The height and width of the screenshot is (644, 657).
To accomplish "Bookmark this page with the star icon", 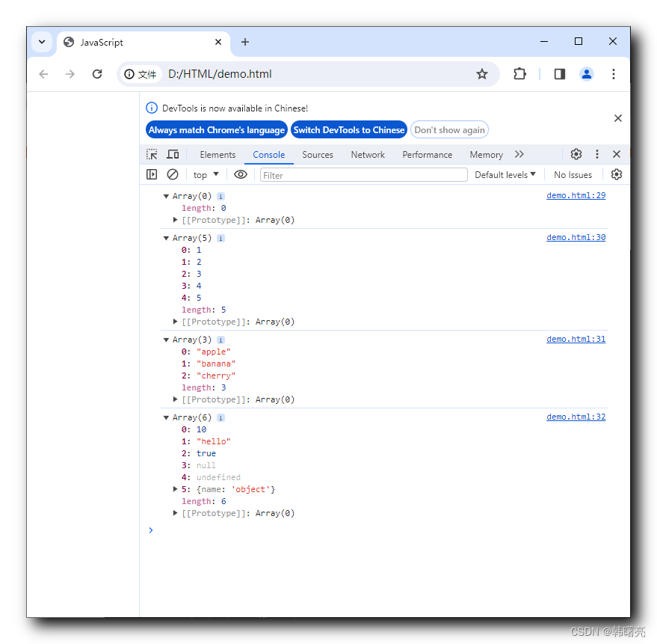I will click(x=482, y=74).
